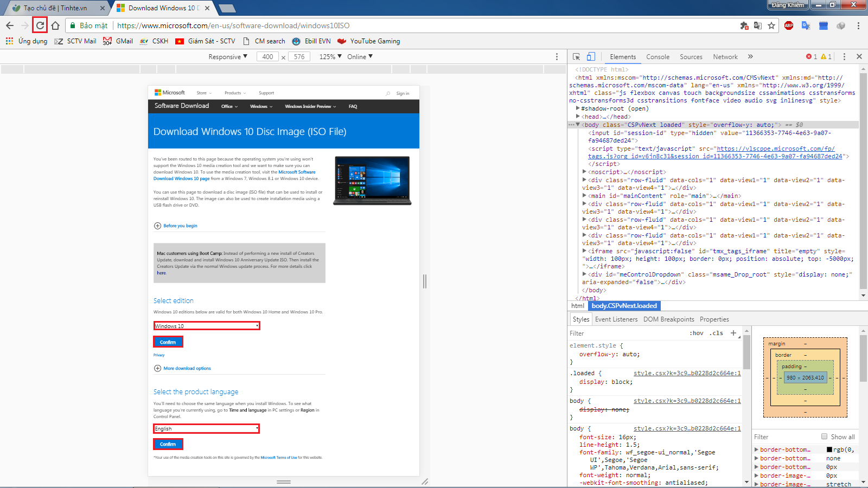Open the Windows menu in Software Download bar

[x=261, y=106]
